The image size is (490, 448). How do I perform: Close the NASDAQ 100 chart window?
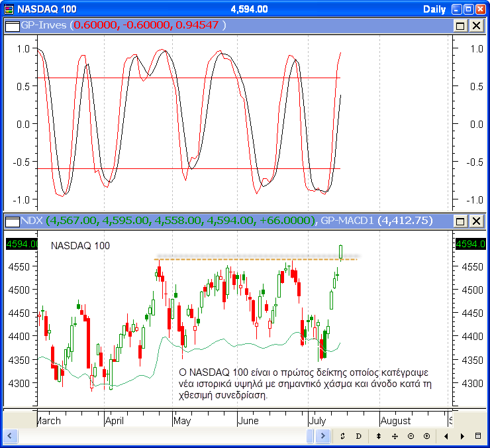[x=480, y=9]
